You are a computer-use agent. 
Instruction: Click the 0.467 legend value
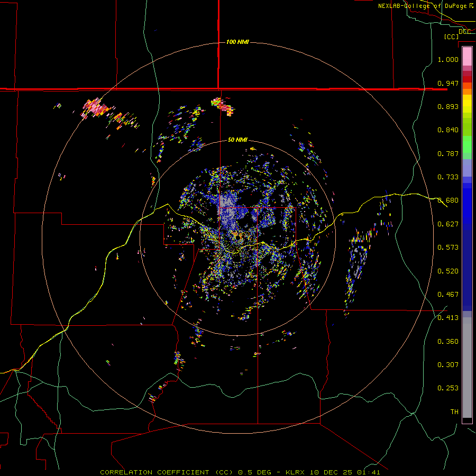coord(448,295)
